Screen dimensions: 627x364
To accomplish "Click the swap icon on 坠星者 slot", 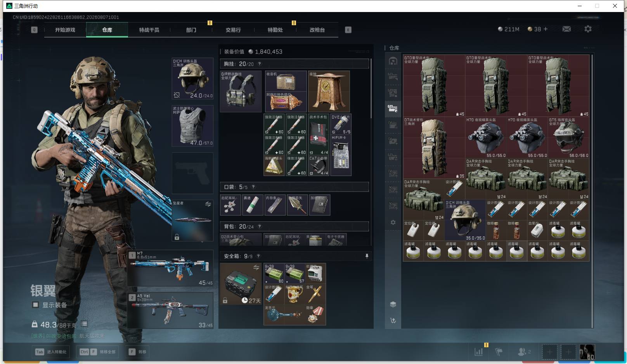I will click(208, 204).
